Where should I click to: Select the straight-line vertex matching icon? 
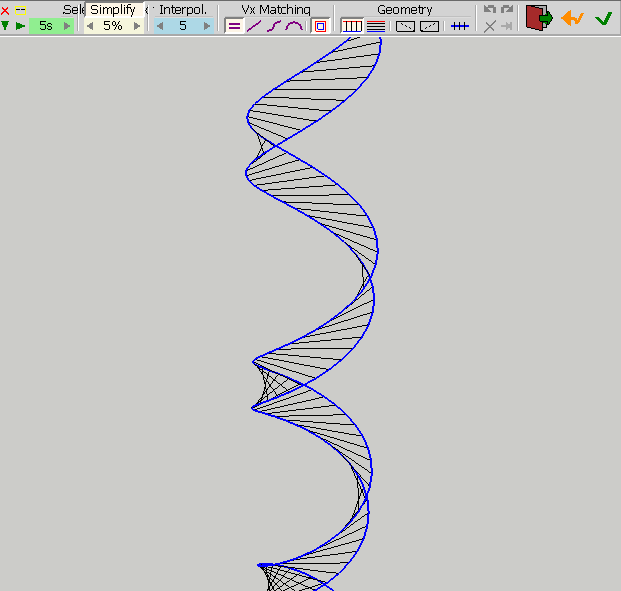point(253,26)
